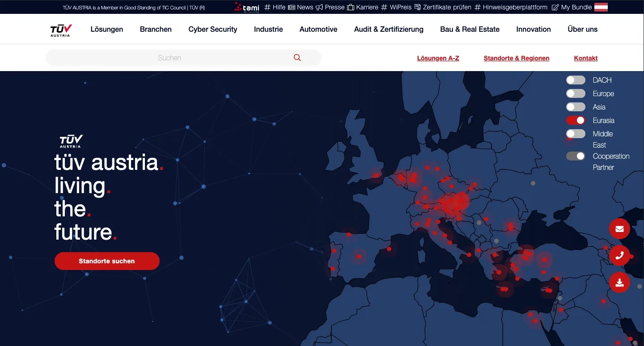This screenshot has height=346, width=644.
Task: Expand the Über uns menu
Action: pos(582,29)
